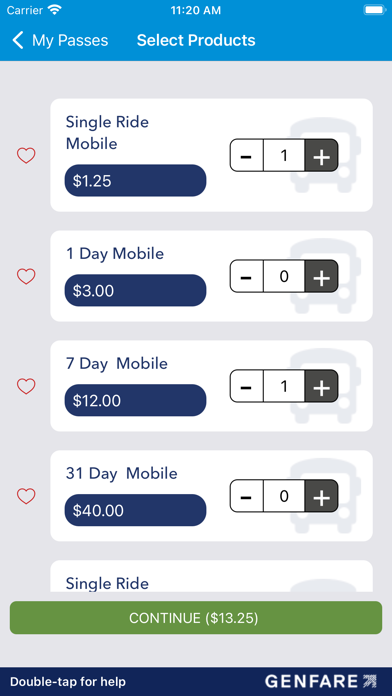Open the Genfare logo in footer
The width and height of the screenshot is (392, 696).
[x=321, y=681]
